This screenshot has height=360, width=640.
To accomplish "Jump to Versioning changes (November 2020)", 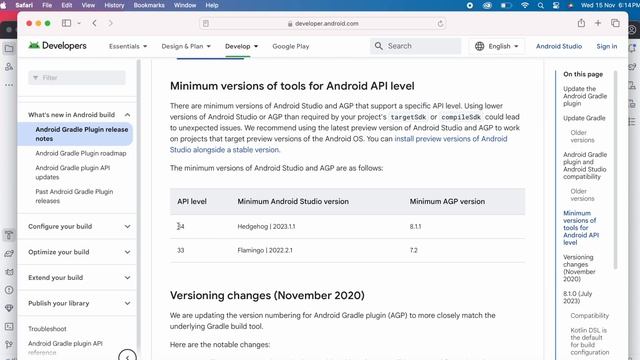I will 579,268.
